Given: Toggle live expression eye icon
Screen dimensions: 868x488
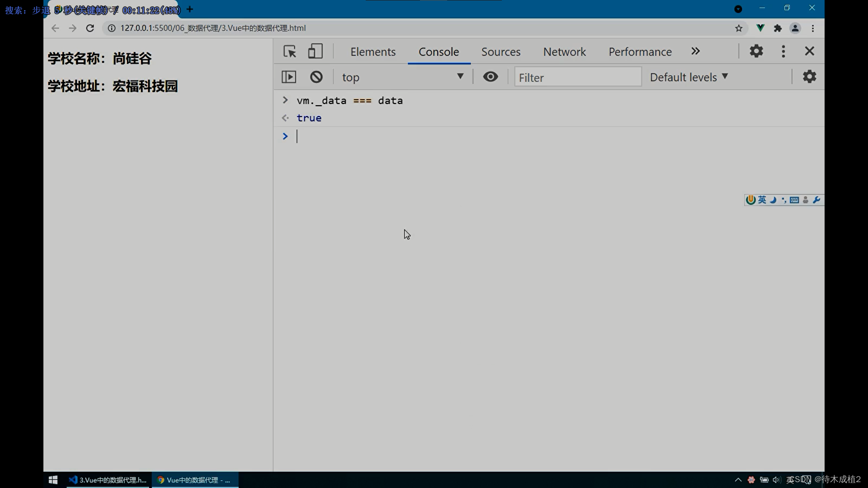Looking at the screenshot, I should [491, 77].
